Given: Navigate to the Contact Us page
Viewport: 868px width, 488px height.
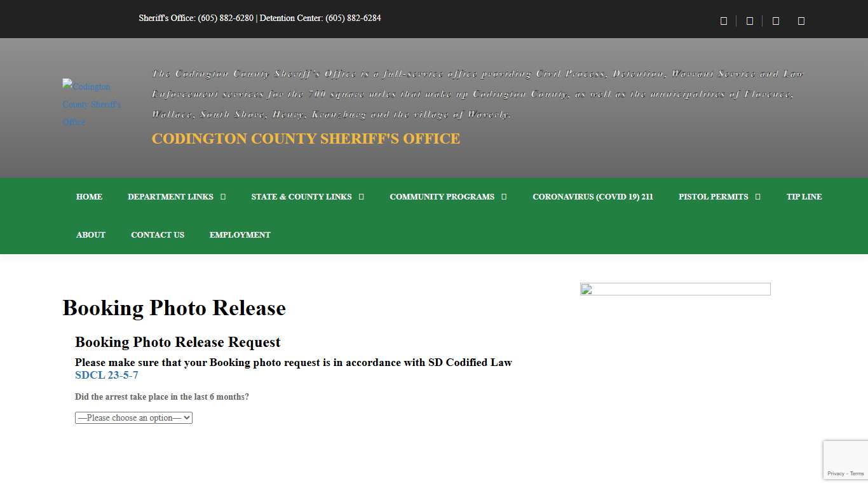Looking at the screenshot, I should click(158, 235).
